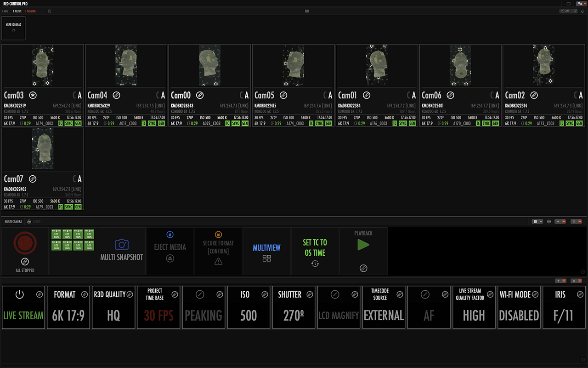Click the red record all cameras button
Viewport: 588px width, 368px height.
(25, 243)
